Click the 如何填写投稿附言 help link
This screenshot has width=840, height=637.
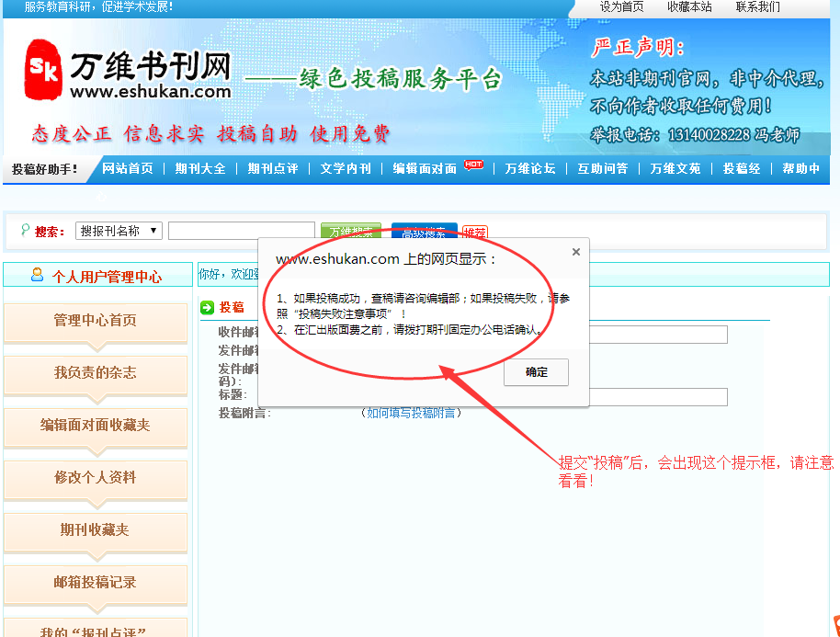coord(411,414)
